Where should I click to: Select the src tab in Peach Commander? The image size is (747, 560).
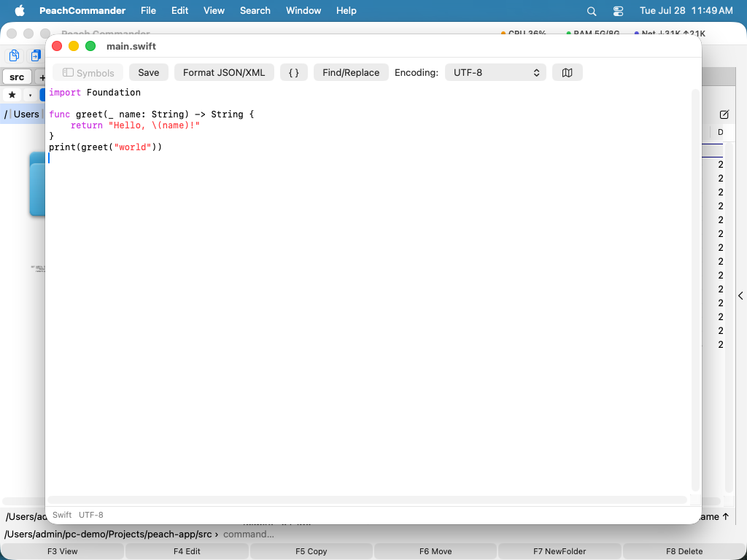(17, 77)
